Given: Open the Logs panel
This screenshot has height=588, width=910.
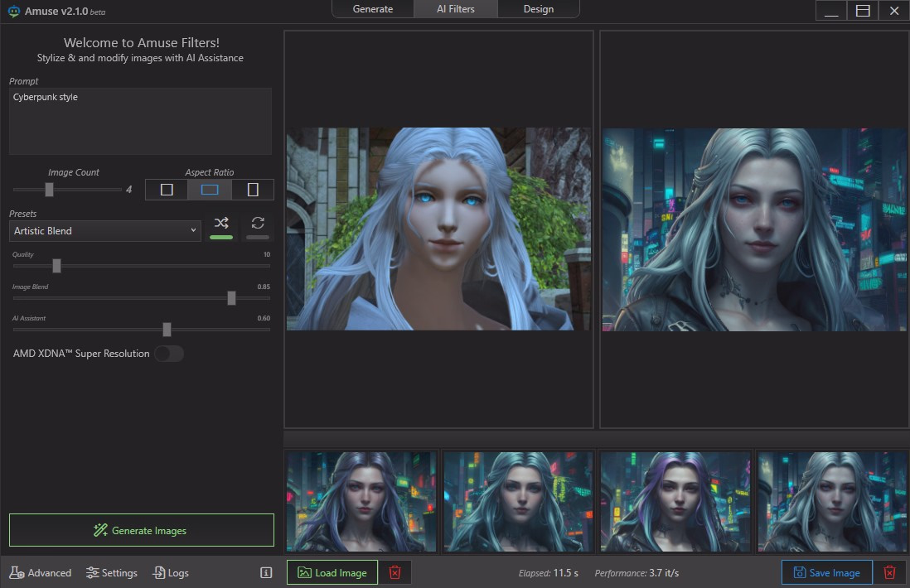Looking at the screenshot, I should coord(171,572).
